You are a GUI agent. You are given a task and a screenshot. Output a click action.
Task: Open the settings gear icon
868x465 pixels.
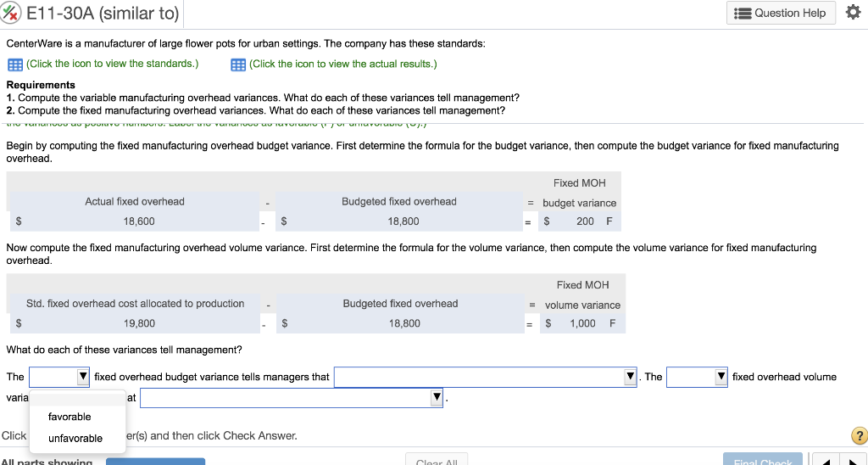pos(853,12)
